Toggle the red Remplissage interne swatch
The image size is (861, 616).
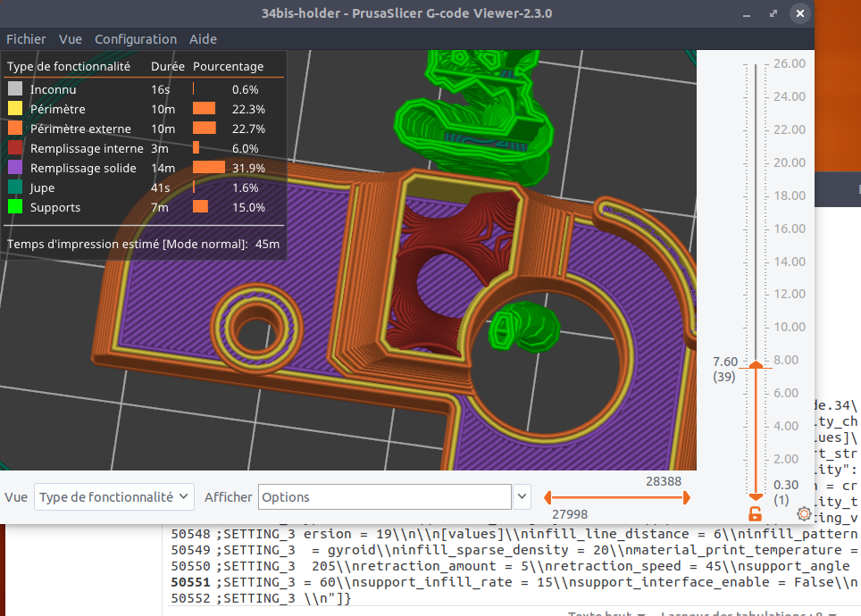coord(15,148)
